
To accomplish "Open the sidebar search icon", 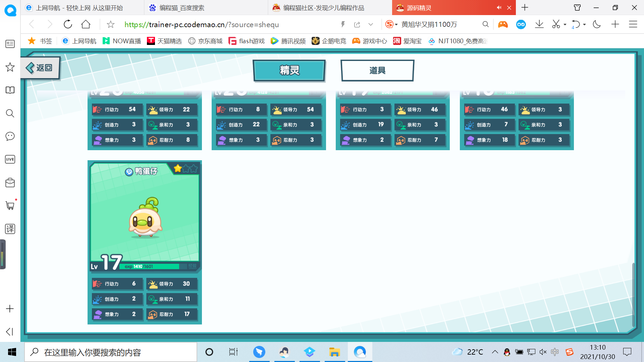I will [10, 113].
